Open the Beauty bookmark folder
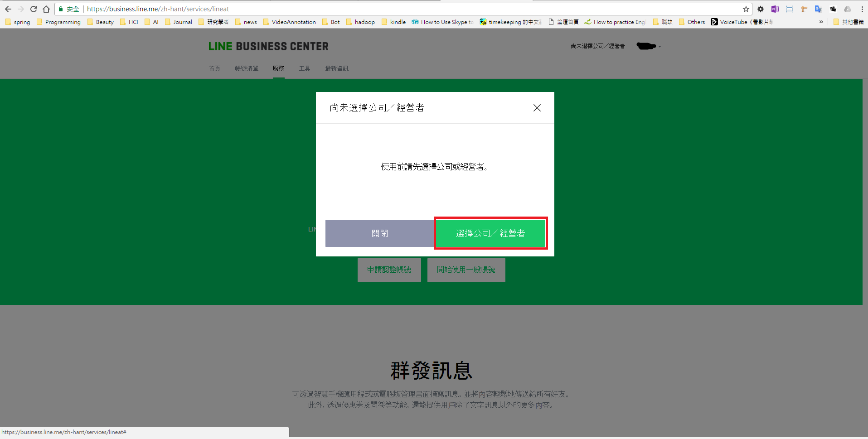 pyautogui.click(x=101, y=22)
